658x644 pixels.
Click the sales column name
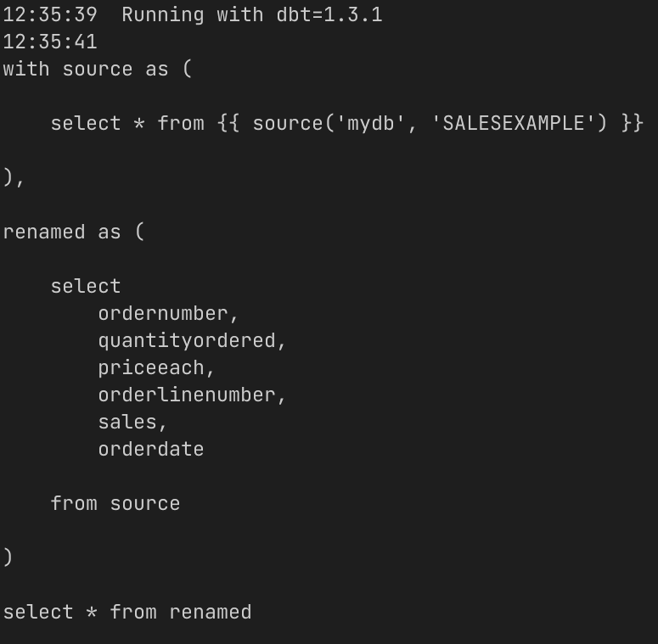[127, 423]
